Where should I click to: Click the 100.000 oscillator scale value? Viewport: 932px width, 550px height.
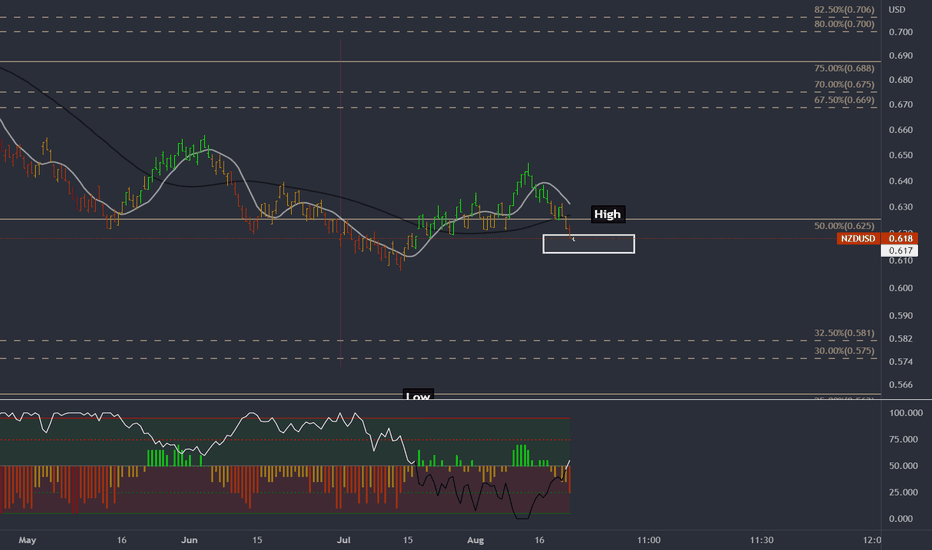(906, 413)
